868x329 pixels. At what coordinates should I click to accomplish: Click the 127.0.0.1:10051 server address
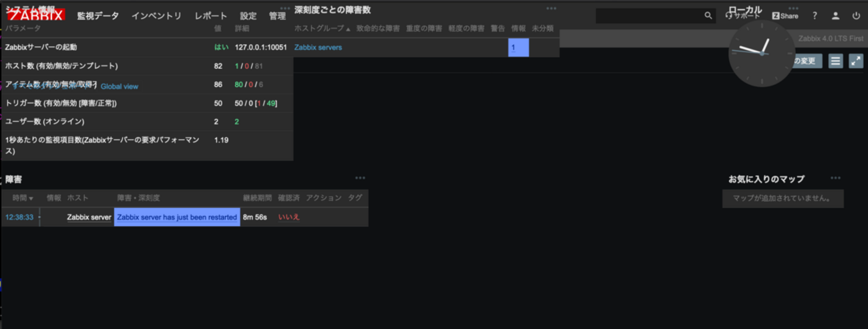pos(261,47)
